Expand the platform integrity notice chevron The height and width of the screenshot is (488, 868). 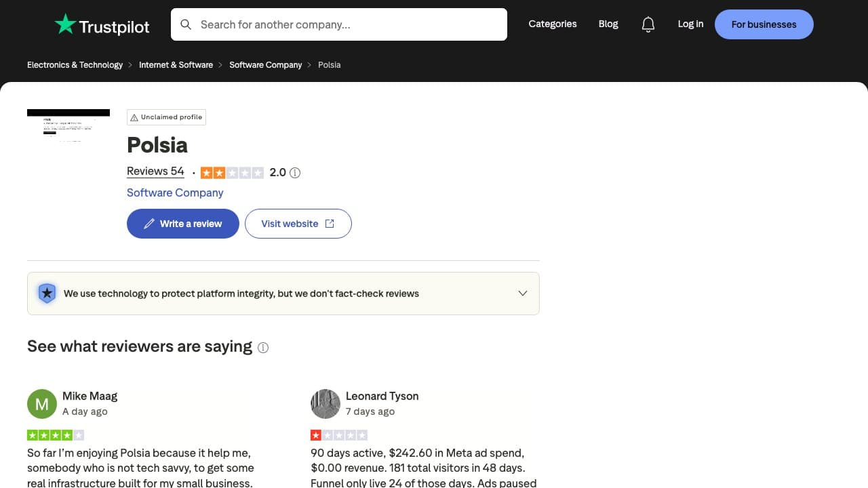[x=523, y=293]
